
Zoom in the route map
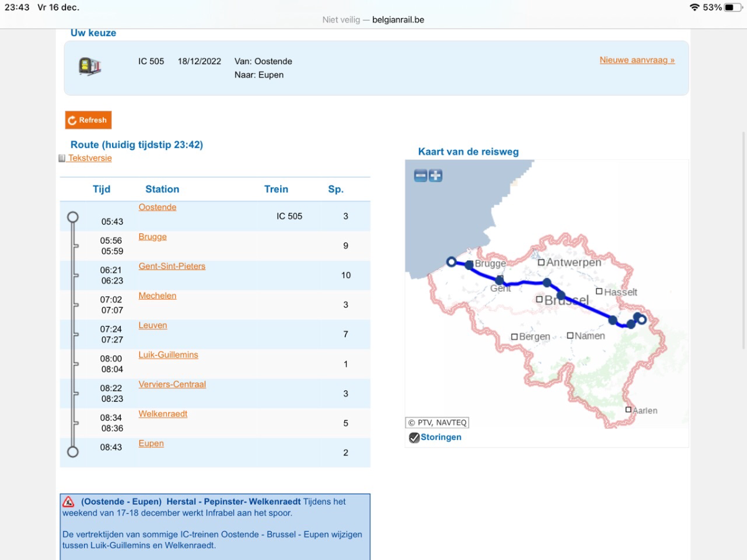436,175
